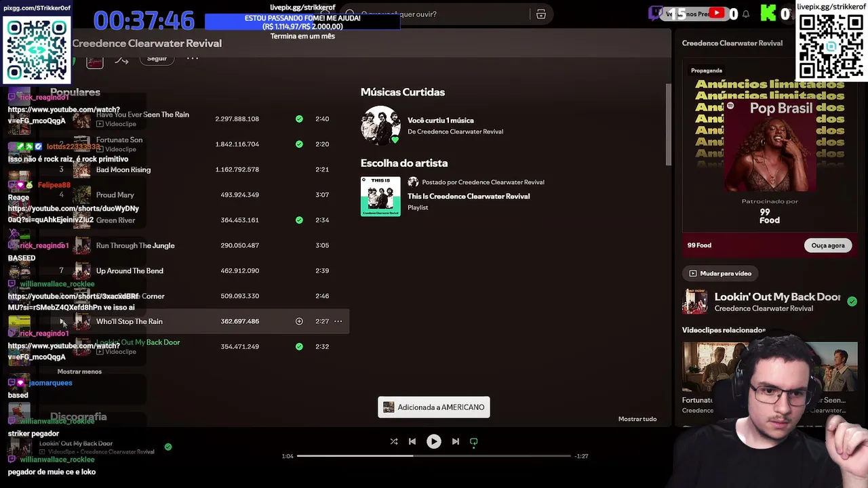Open the Fortunate Son related video thumbnail
This screenshot has width=868, height=488.
pyautogui.click(x=712, y=367)
